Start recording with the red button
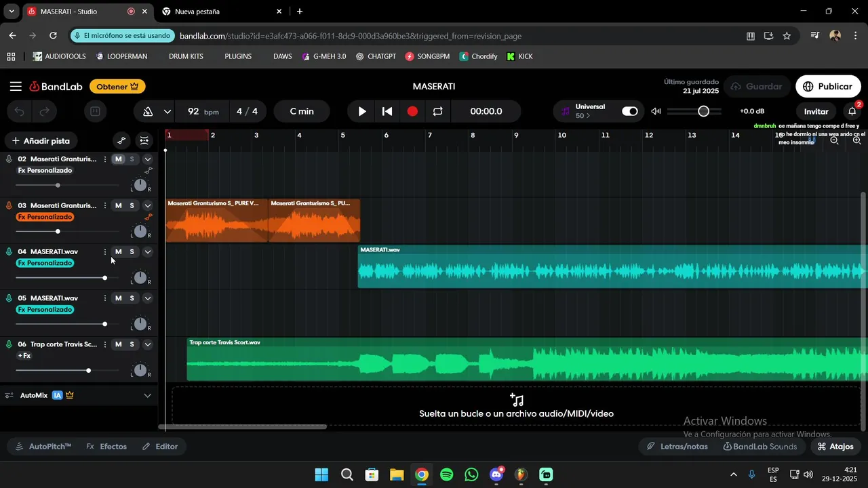Screen dimensions: 868x488 point(412,112)
